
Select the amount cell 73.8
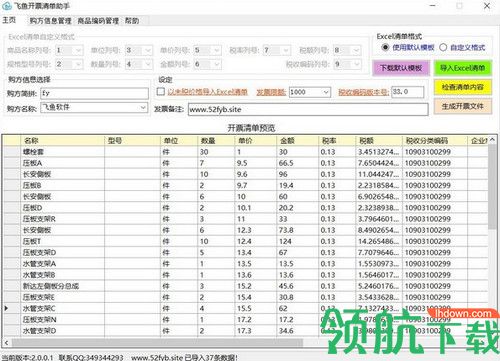click(297, 230)
